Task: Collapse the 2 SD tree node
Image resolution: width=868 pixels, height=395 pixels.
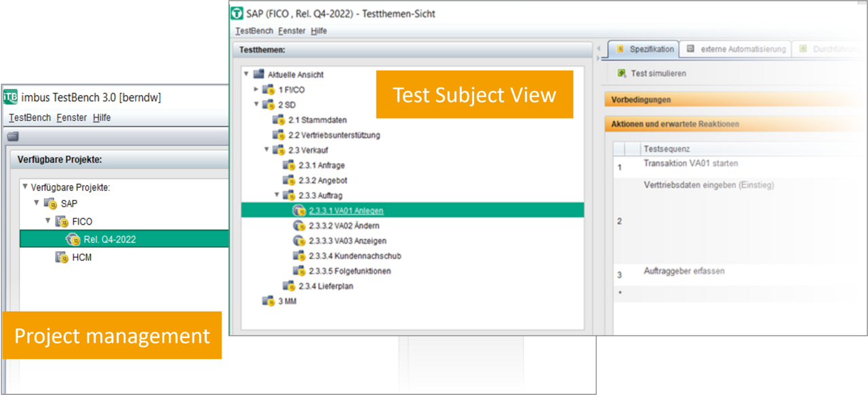Action: point(256,105)
